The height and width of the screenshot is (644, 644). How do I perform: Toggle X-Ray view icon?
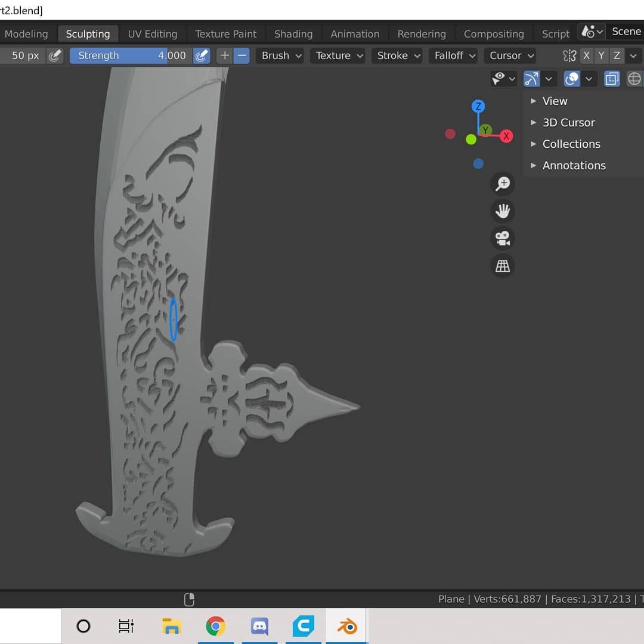tap(612, 79)
